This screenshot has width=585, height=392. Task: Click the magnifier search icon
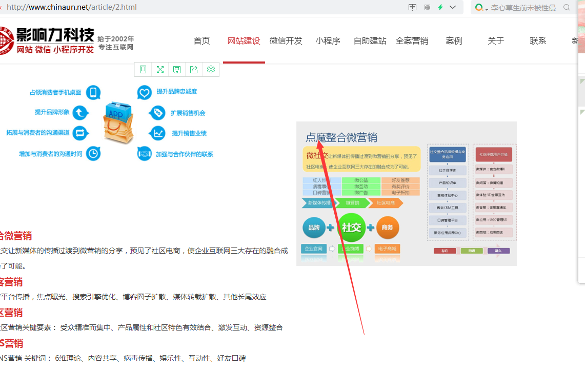point(567,7)
